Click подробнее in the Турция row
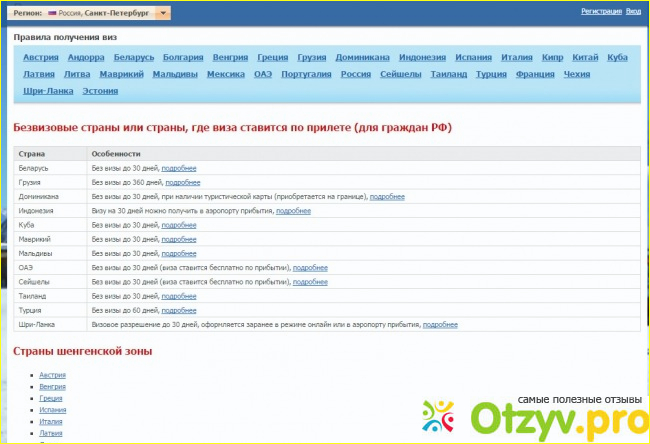 pyautogui.click(x=179, y=310)
